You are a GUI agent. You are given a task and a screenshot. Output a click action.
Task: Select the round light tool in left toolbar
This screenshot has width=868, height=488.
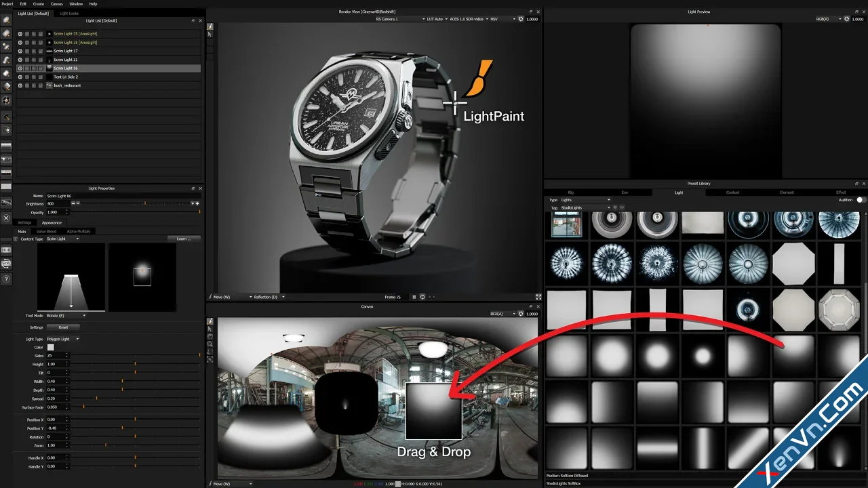pyautogui.click(x=6, y=20)
